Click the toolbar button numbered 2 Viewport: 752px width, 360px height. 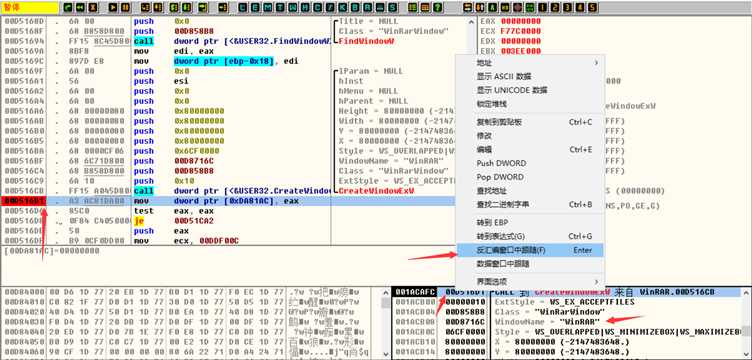(x=554, y=7)
